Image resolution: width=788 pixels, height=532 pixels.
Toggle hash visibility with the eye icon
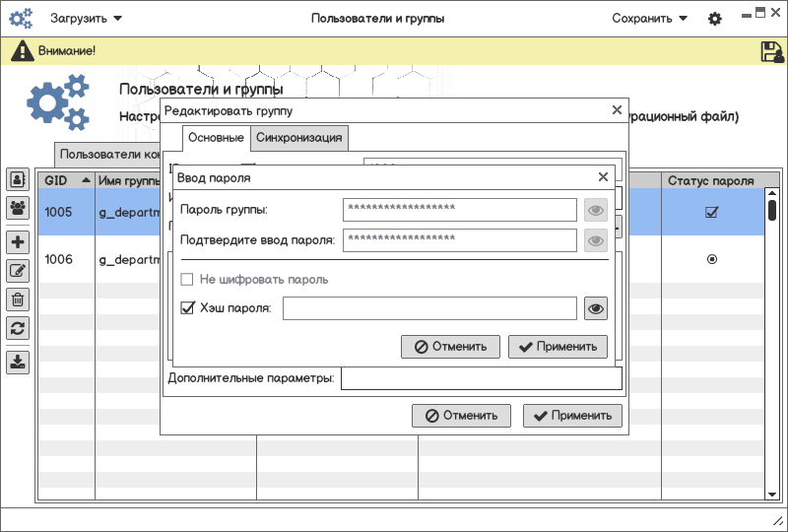(596, 308)
